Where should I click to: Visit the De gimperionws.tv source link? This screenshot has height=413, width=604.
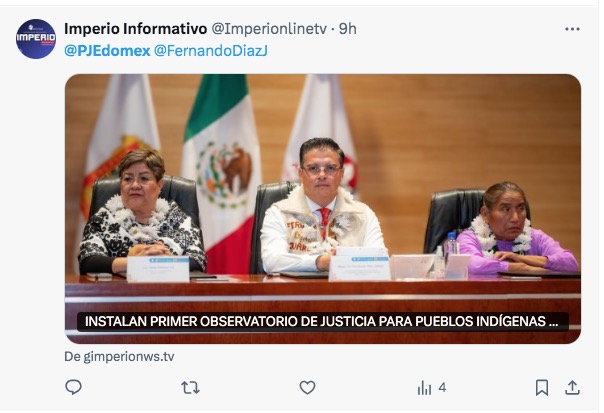(119, 356)
